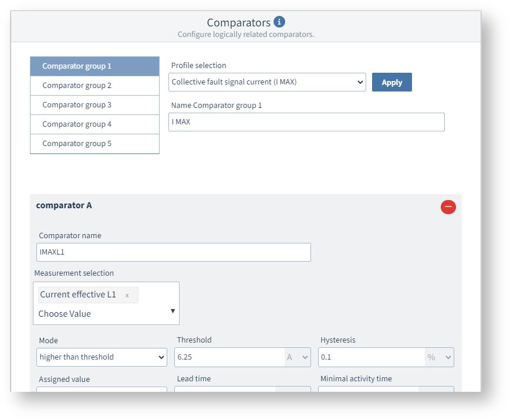Open the Threshold unit A dropdown

(x=298, y=357)
